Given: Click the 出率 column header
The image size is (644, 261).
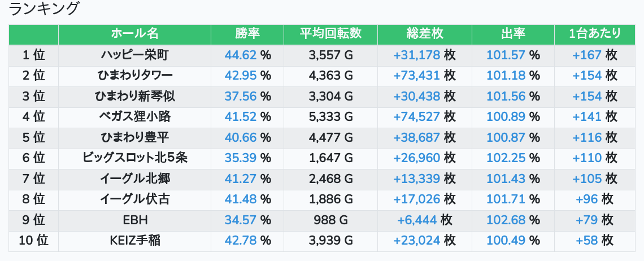Looking at the screenshot, I should pyautogui.click(x=513, y=34).
